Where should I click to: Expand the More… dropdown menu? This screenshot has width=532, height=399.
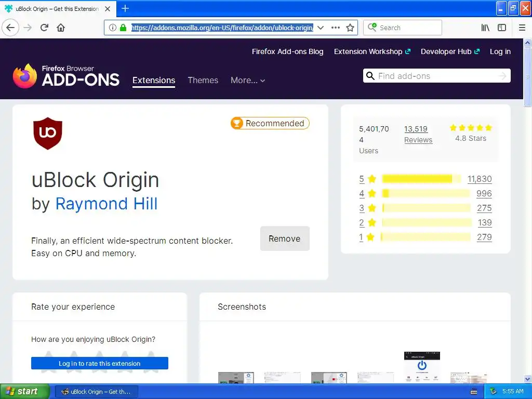pos(248,81)
